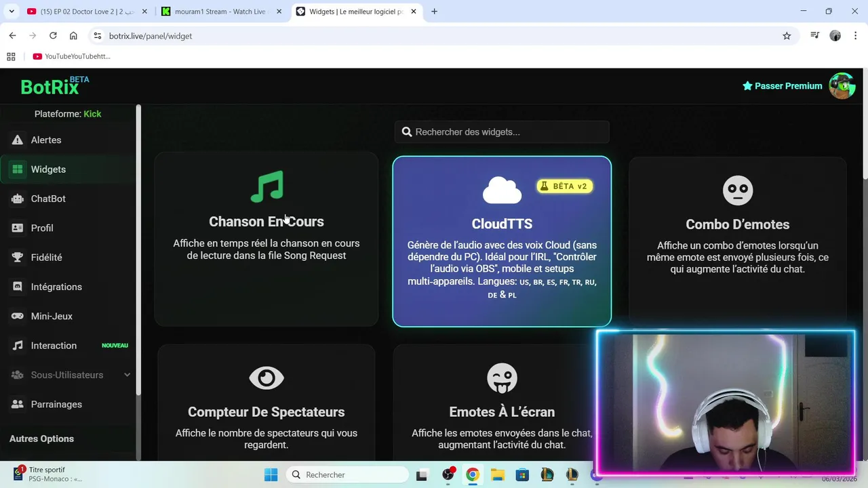Open ChatBot in the sidebar menu
The height and width of the screenshot is (488, 868).
[x=48, y=199]
